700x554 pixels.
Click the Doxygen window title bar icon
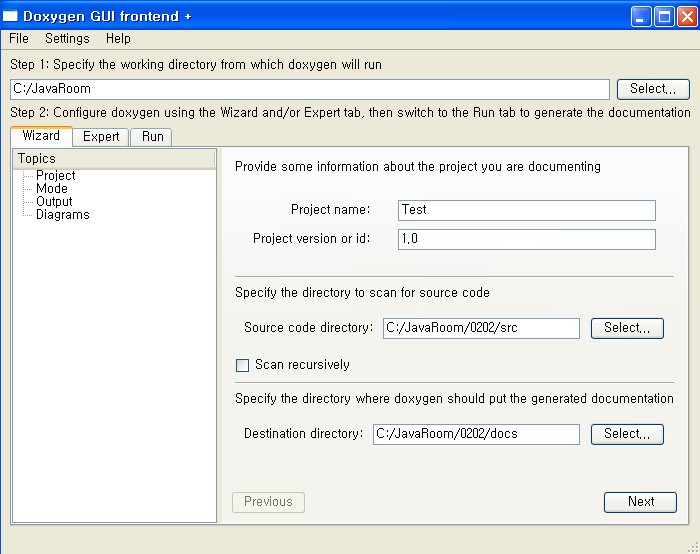(x=10, y=17)
